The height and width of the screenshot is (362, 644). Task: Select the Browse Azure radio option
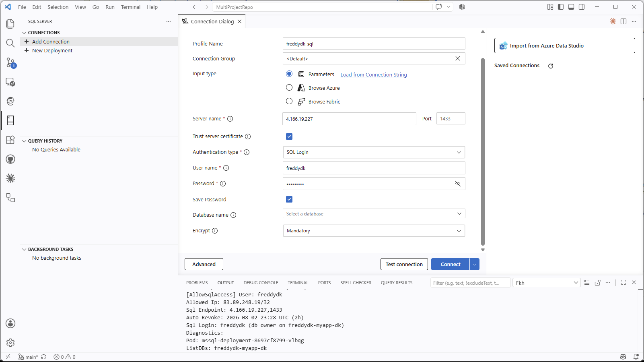coord(289,87)
